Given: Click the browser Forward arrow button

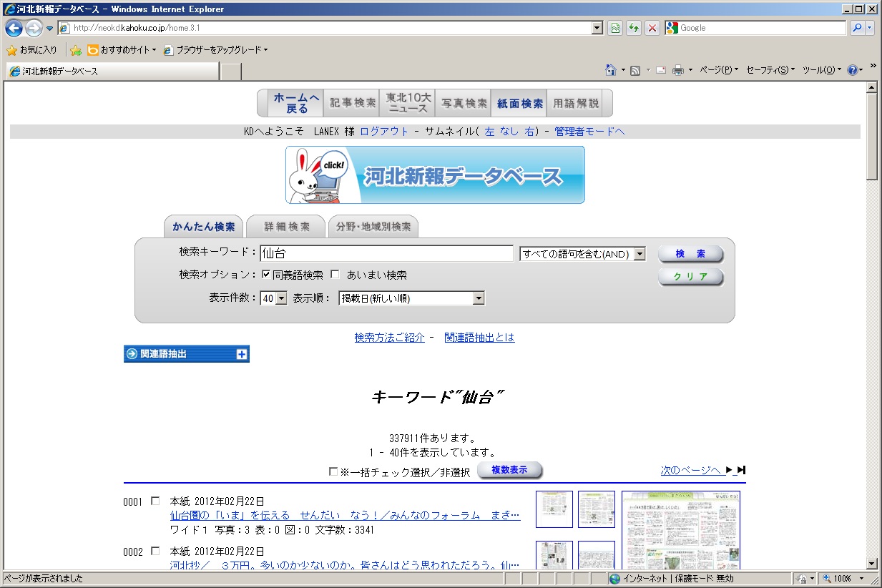Looking at the screenshot, I should point(34,28).
